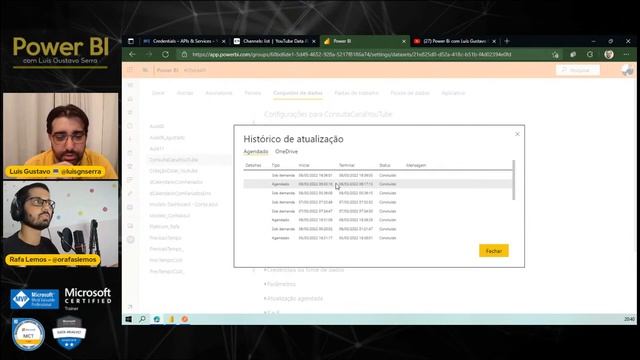Switch to Power BI com Luis Gustavo YouTube tab
Viewport: 640px width, 360px height.
(455, 41)
